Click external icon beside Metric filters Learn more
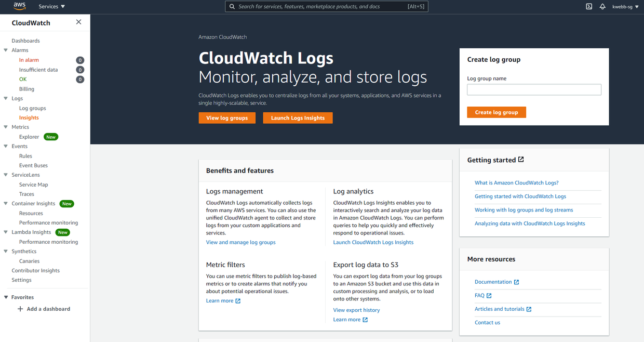Image resolution: width=644 pixels, height=342 pixels. pos(238,301)
